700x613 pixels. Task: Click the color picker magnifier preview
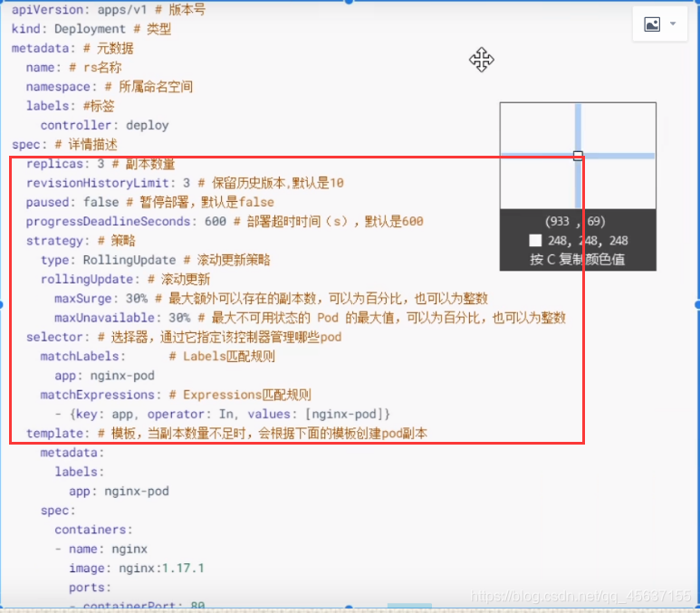point(578,156)
